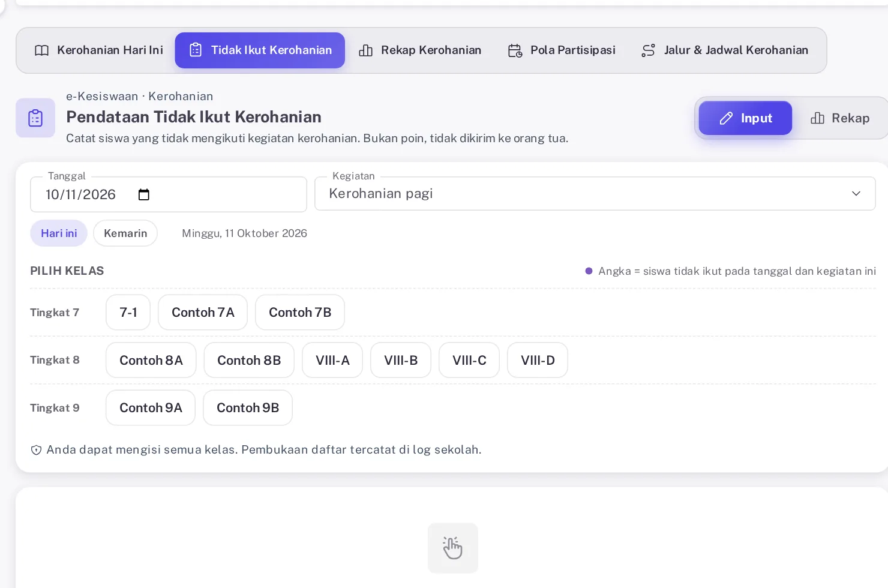Select the Tidak Ikut Kerohanian tab
This screenshot has width=888, height=588.
[260, 50]
